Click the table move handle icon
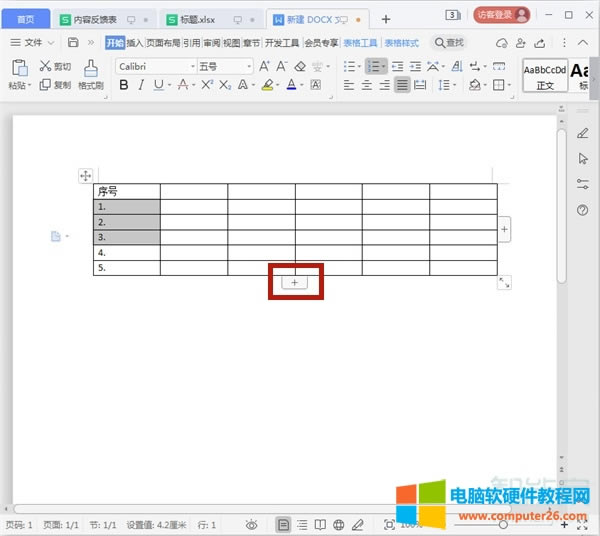600x536 pixels. 85,176
